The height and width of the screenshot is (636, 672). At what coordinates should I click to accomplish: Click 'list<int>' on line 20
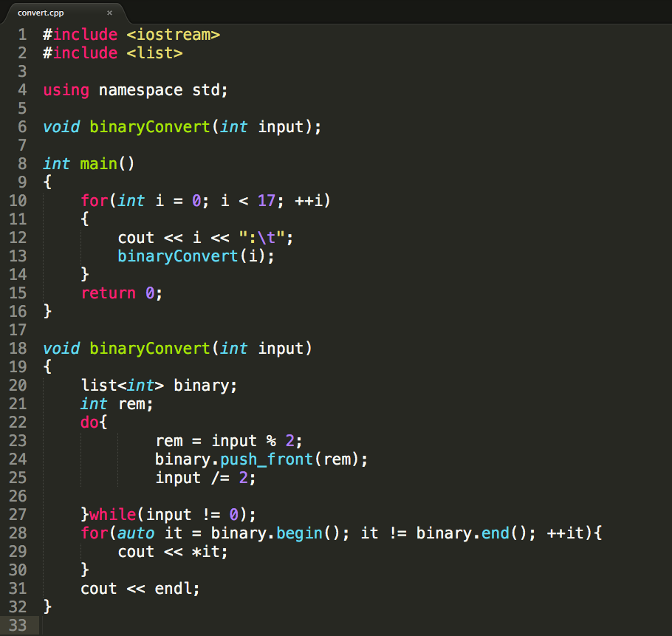coord(123,386)
